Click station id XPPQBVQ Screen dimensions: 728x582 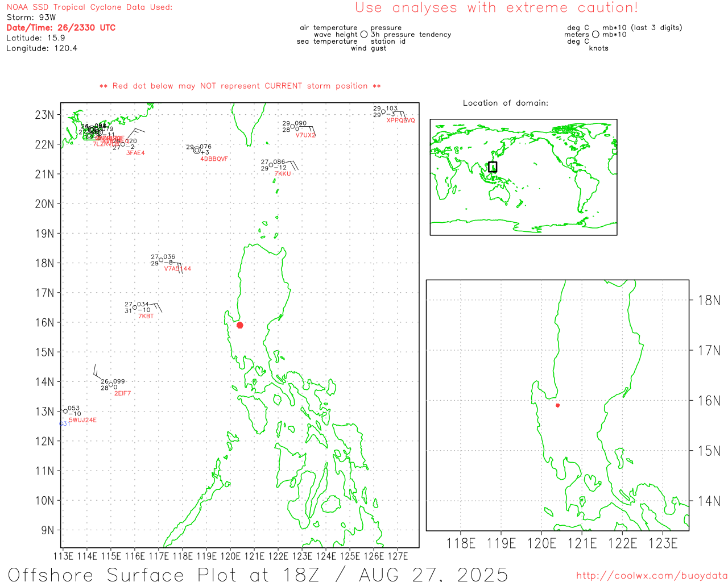click(x=401, y=120)
